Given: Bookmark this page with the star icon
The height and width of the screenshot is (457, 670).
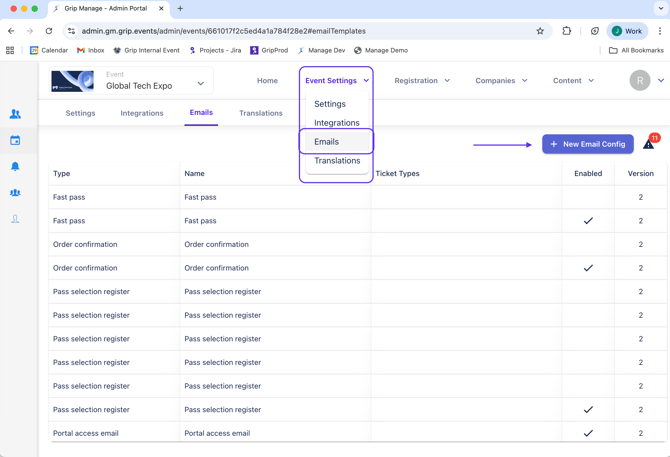Looking at the screenshot, I should click(x=540, y=31).
